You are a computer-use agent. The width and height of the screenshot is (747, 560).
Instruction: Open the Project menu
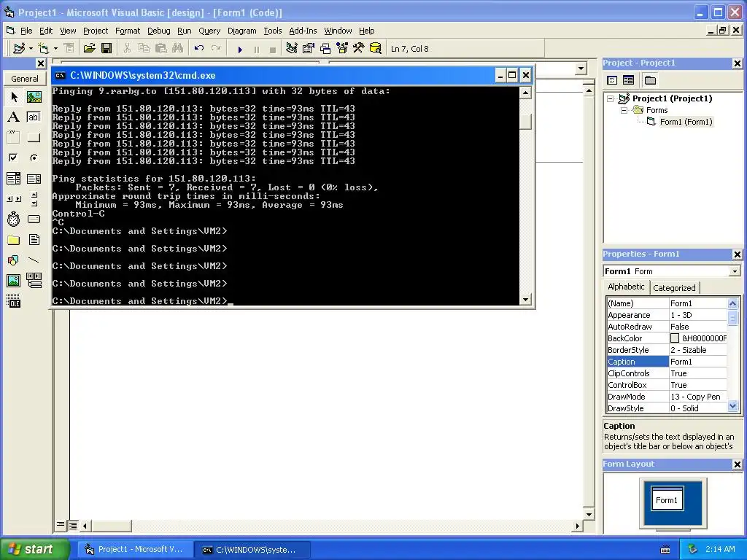96,31
